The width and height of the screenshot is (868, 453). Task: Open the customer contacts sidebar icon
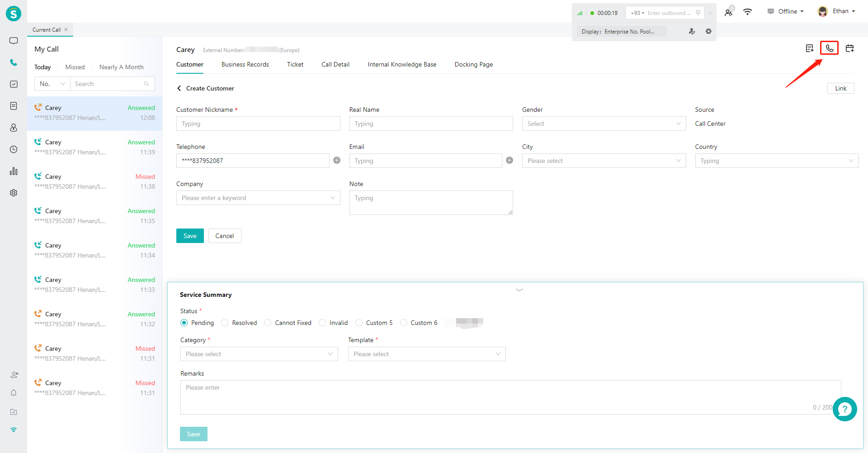point(14,128)
